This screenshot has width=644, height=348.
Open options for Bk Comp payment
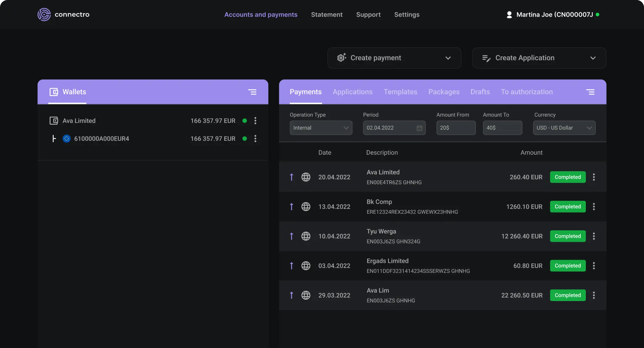click(594, 207)
